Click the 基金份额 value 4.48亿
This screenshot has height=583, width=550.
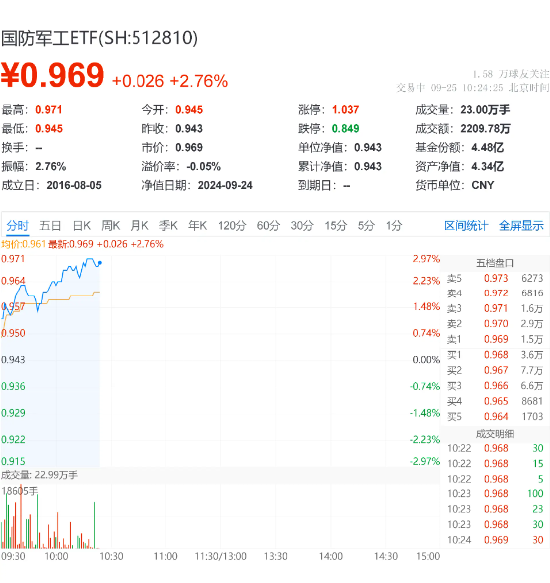(x=488, y=148)
